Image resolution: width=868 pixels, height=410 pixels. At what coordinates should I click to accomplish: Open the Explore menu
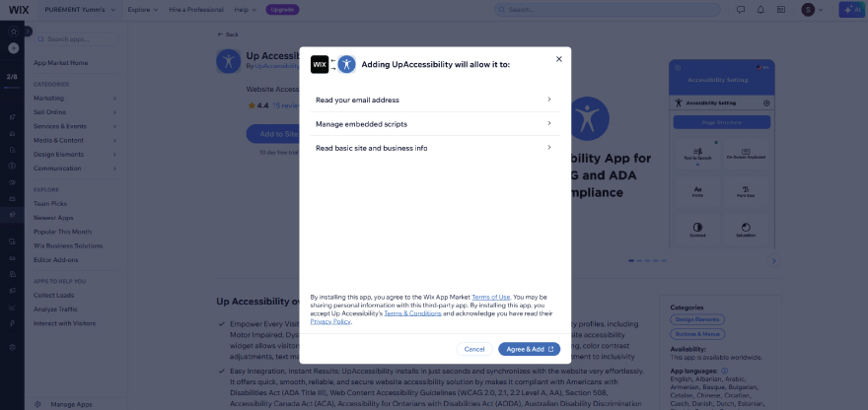tap(143, 10)
